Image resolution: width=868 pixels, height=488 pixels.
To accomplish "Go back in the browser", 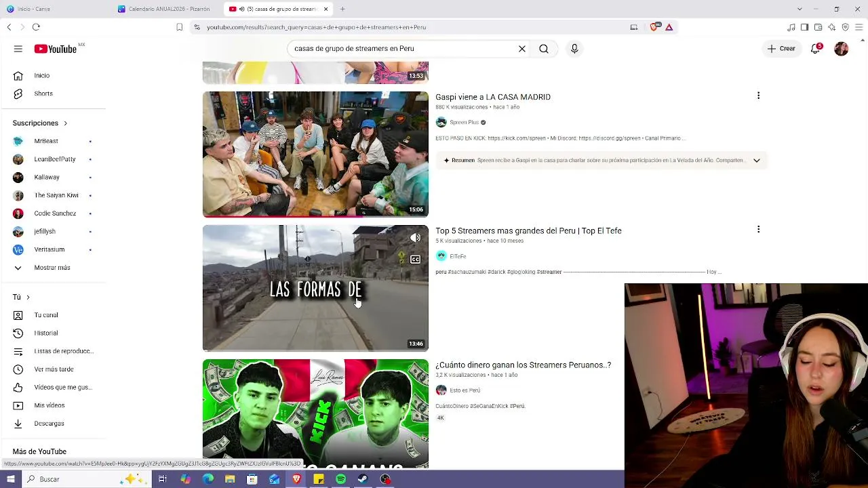I will tap(9, 27).
